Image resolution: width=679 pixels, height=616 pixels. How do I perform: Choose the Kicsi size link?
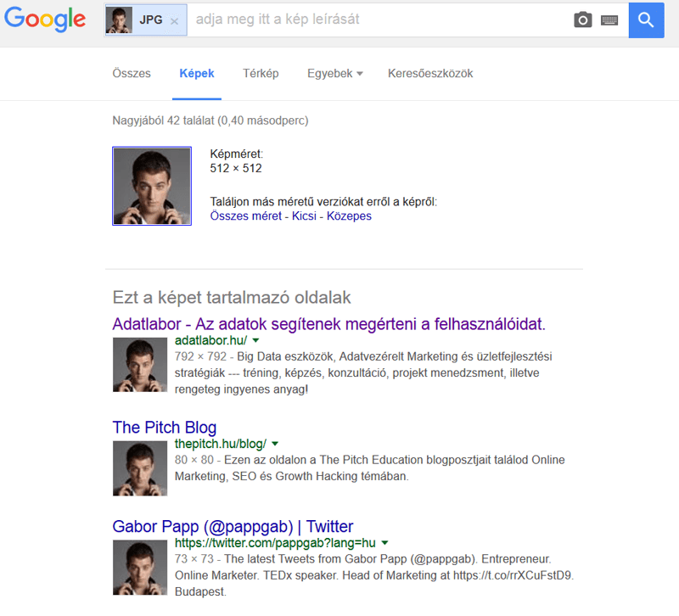(304, 216)
